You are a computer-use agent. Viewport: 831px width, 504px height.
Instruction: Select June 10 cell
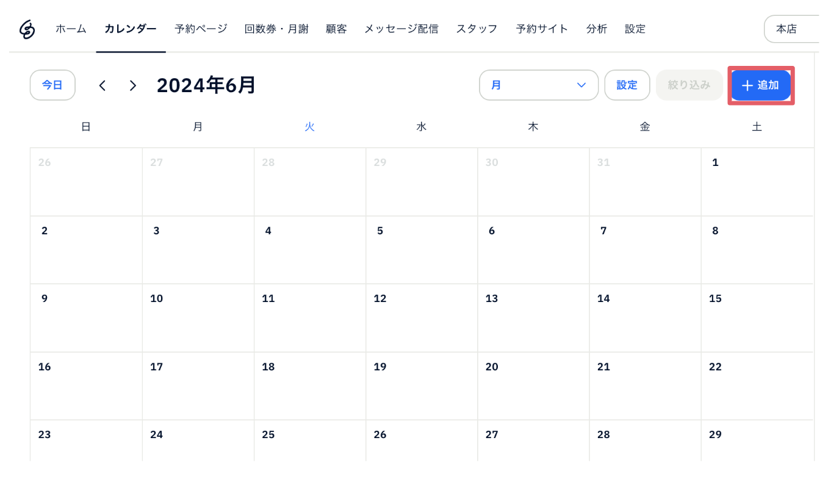tap(198, 318)
